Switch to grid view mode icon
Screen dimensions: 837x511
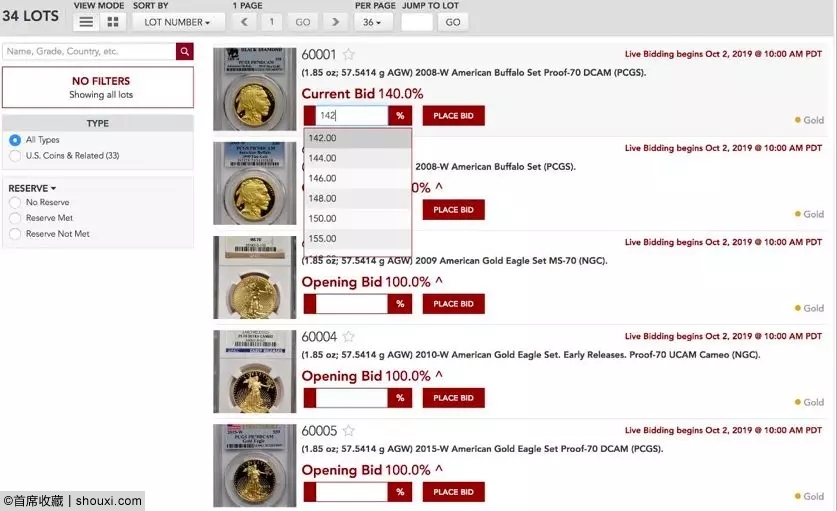(113, 22)
